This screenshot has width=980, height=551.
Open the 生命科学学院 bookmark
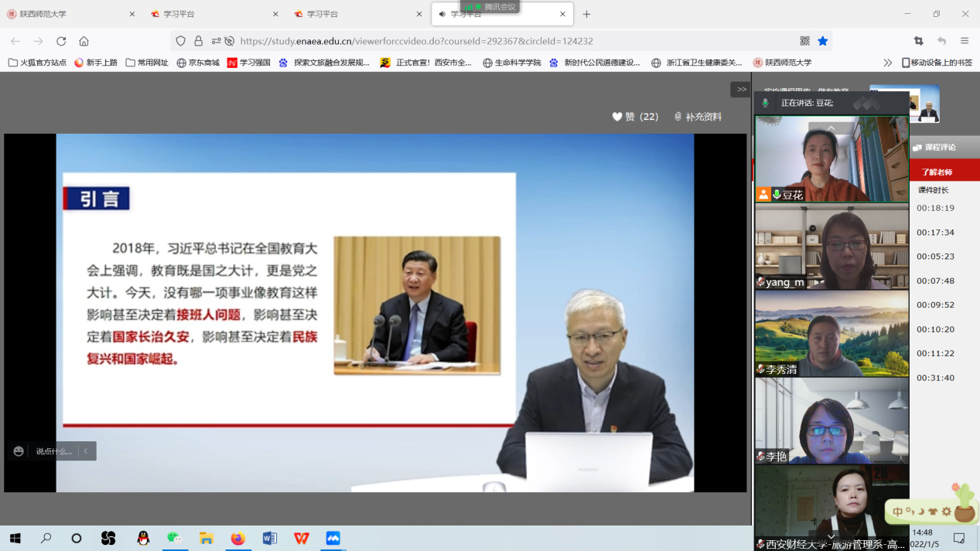tap(512, 63)
